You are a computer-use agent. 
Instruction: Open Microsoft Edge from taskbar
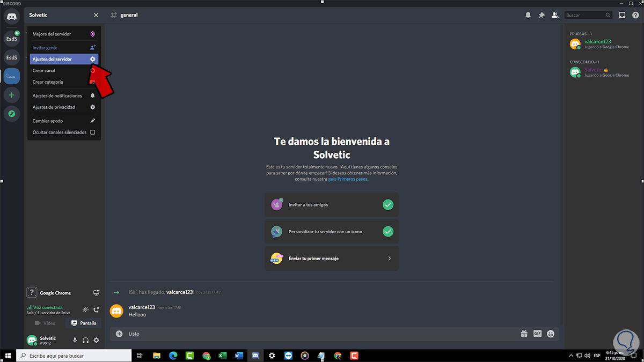(173, 355)
